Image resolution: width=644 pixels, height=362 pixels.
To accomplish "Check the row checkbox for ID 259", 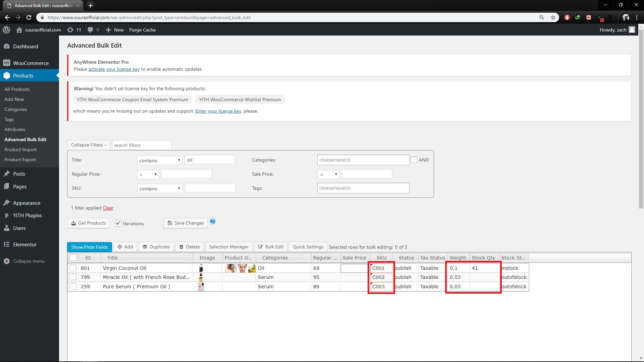I will coord(73,287).
